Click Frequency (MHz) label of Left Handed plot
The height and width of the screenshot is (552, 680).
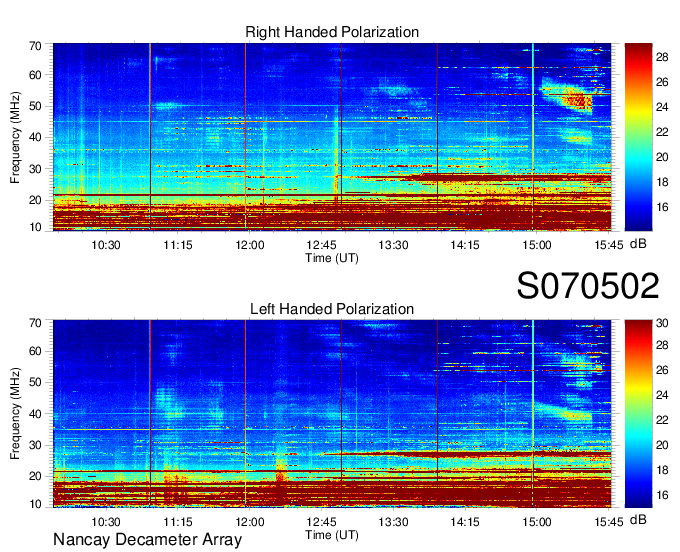(x=15, y=414)
